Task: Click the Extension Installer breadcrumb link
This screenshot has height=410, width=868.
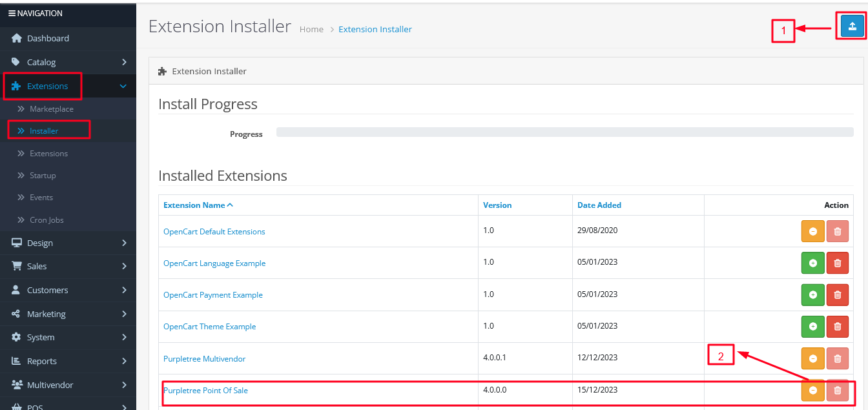Action: (375, 29)
